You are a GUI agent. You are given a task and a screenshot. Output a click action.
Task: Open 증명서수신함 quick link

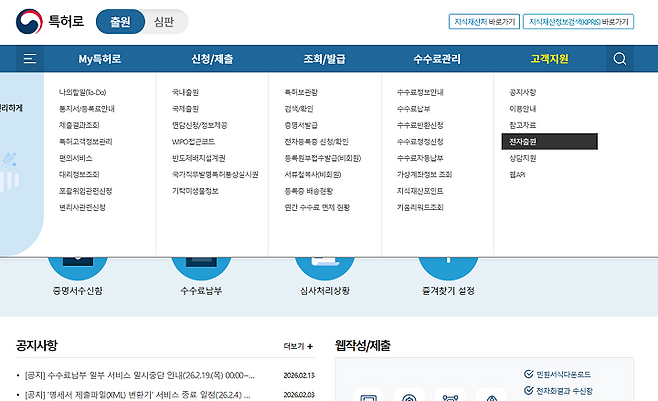point(78,290)
